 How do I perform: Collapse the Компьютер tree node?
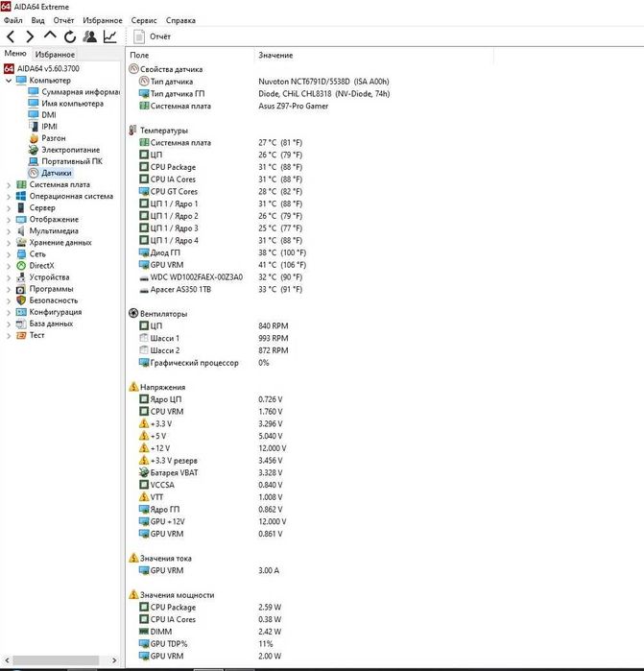point(8,80)
